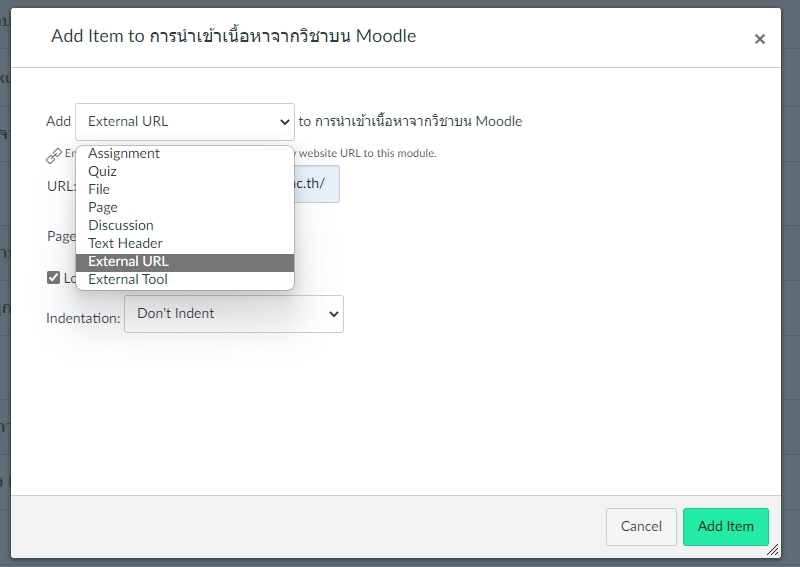
Task: Click the Cancel button
Action: click(x=641, y=526)
